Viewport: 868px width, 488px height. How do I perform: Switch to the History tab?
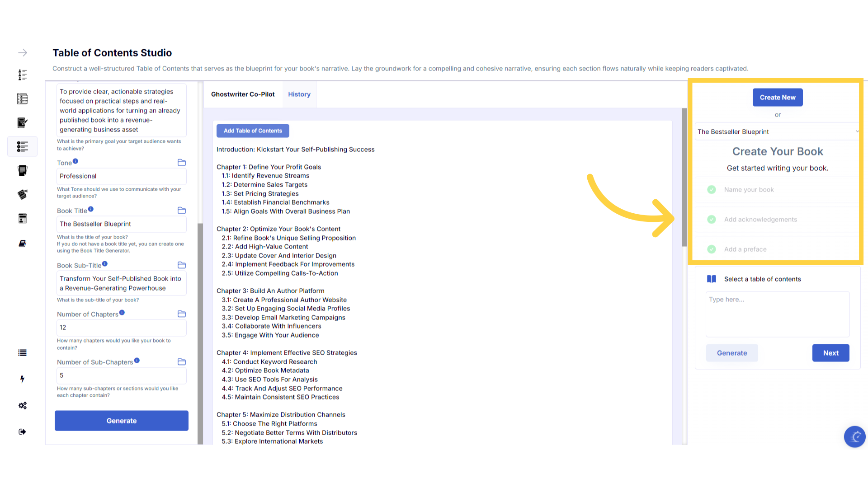pyautogui.click(x=299, y=94)
